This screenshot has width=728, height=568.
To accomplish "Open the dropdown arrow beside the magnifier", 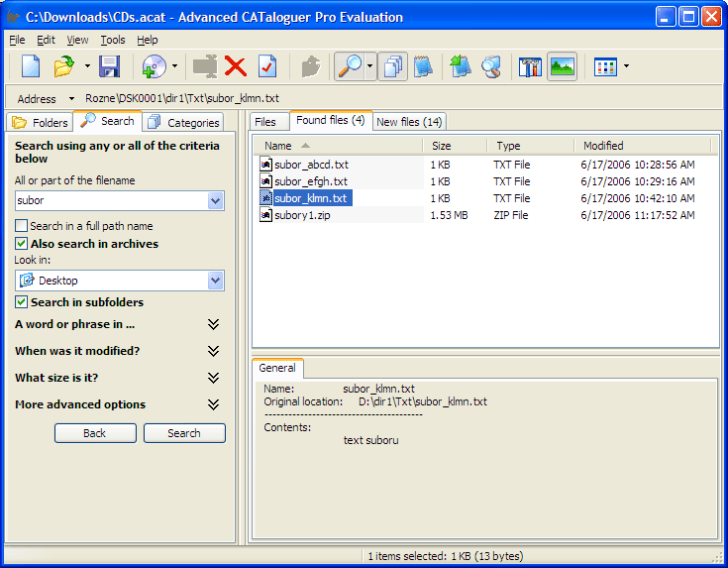I will tap(370, 66).
